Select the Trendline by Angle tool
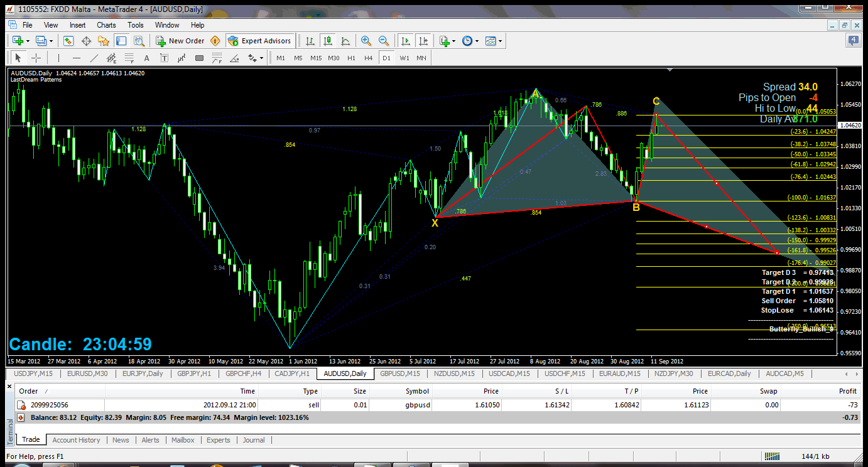The height and width of the screenshot is (467, 868). (x=235, y=58)
